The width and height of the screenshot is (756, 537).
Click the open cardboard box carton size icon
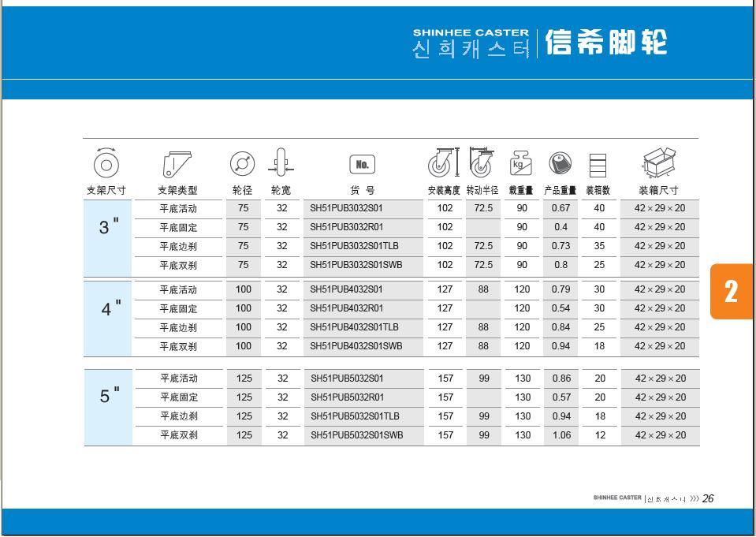point(660,163)
